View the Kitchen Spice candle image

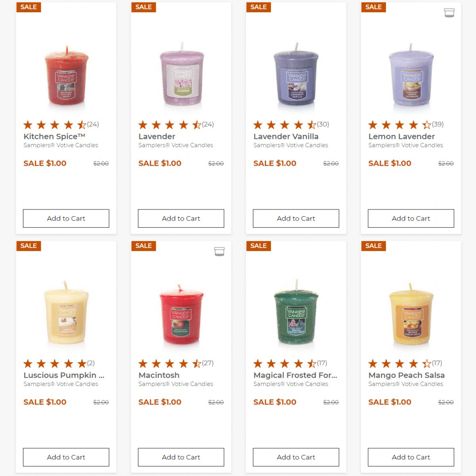[66, 76]
